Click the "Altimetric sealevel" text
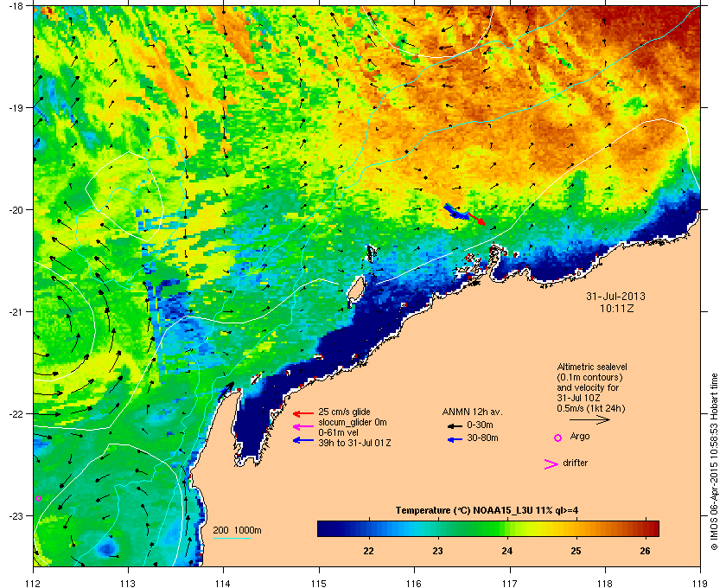726x588 pixels. 592,367
